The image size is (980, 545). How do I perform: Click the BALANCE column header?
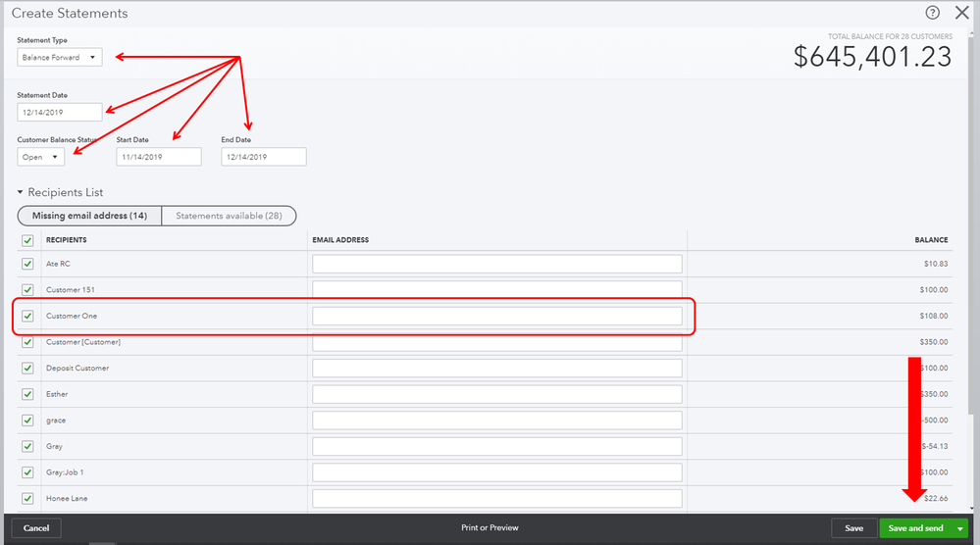[931, 240]
